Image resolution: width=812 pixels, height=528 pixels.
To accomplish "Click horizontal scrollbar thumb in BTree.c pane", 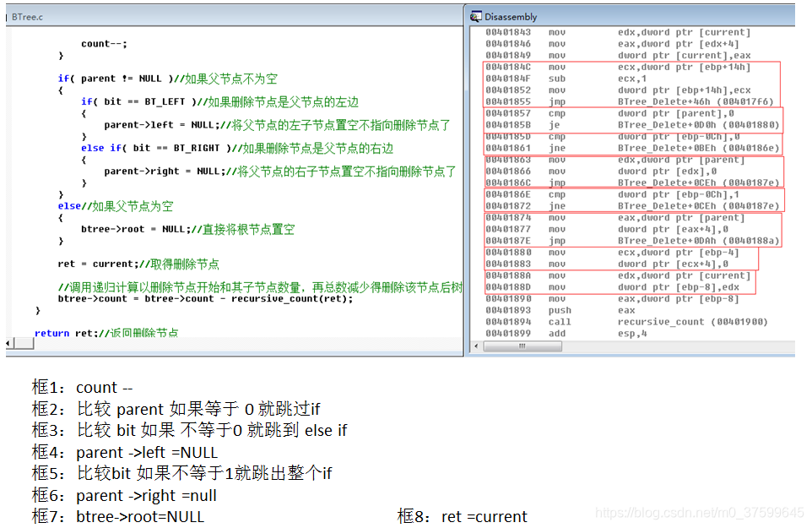I will point(24,343).
